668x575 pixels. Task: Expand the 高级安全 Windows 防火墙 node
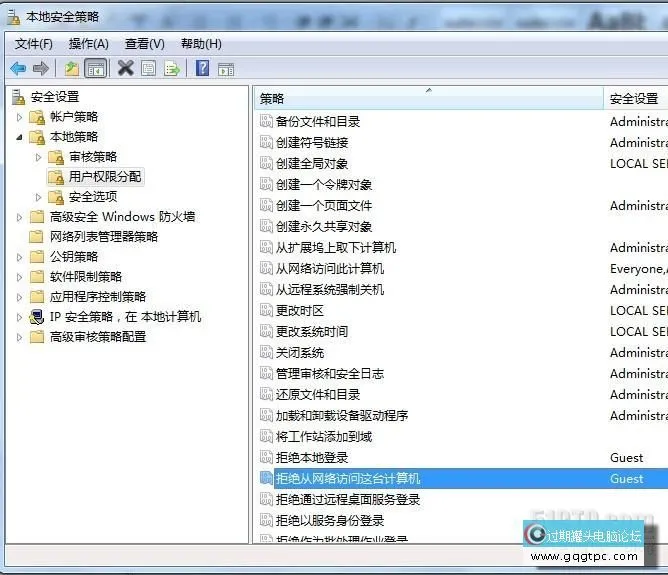(x=19, y=217)
